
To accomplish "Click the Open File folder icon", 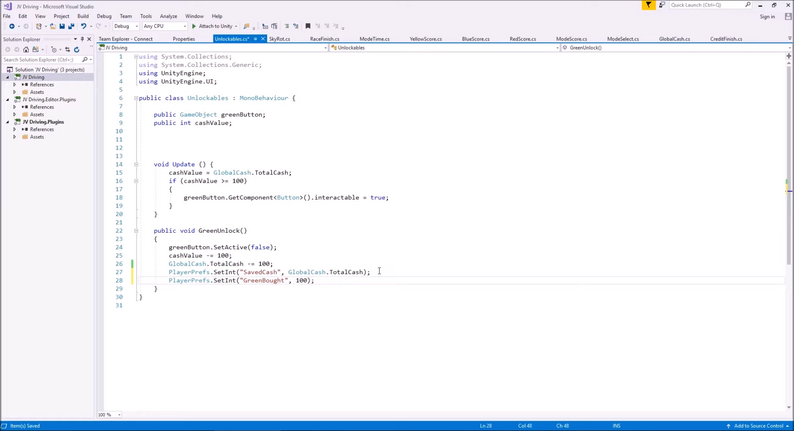I will (53, 26).
